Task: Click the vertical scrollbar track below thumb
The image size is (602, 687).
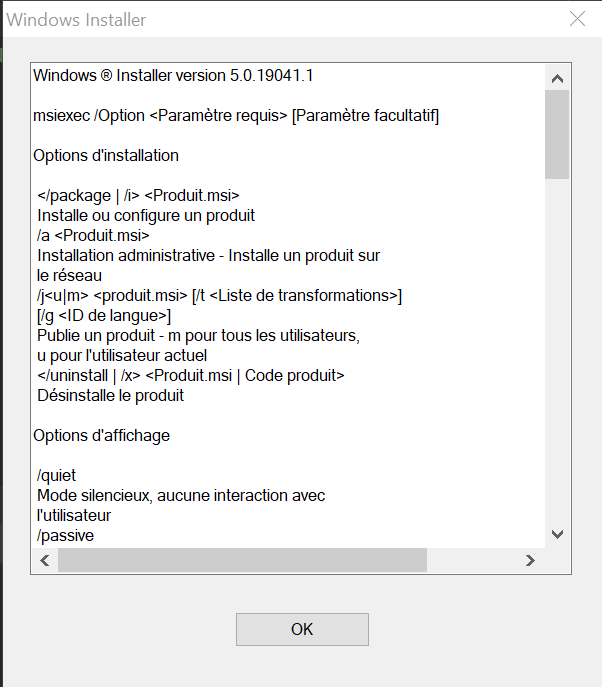Action: point(557,351)
